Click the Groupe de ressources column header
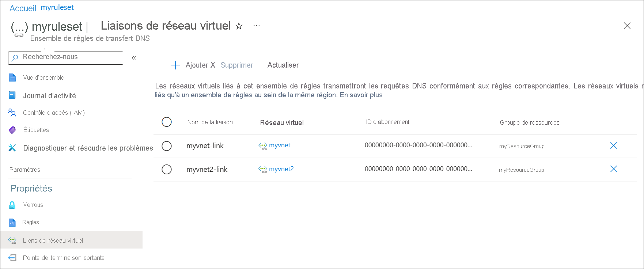Screen dimensions: 644x269 tap(530, 122)
